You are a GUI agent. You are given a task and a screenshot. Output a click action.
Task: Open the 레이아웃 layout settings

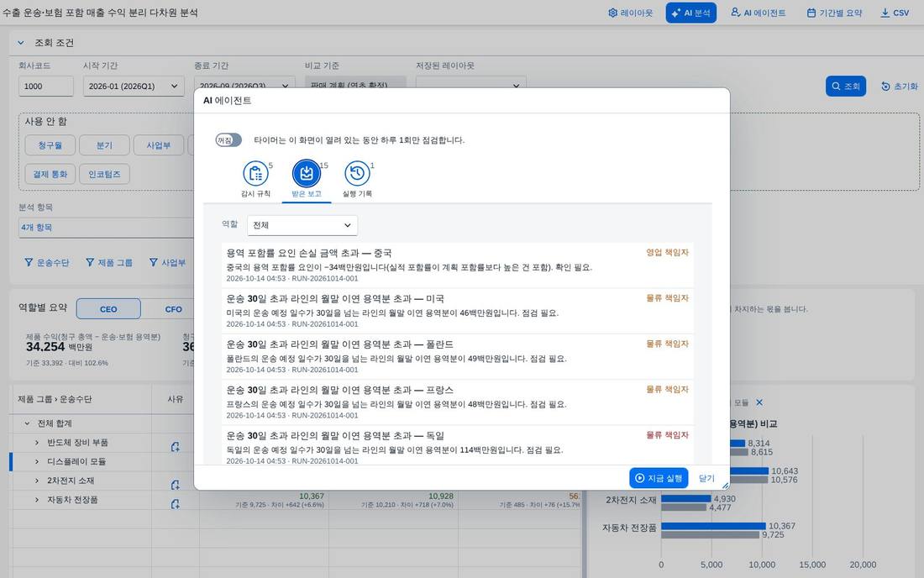(x=630, y=13)
